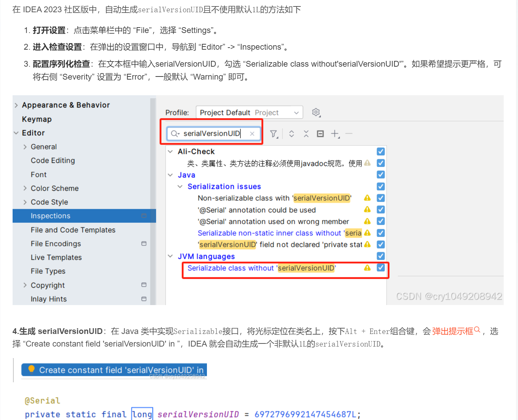This screenshot has height=420, width=518.
Task: Click the settings tree vertical scrollbar
Action: (153, 201)
